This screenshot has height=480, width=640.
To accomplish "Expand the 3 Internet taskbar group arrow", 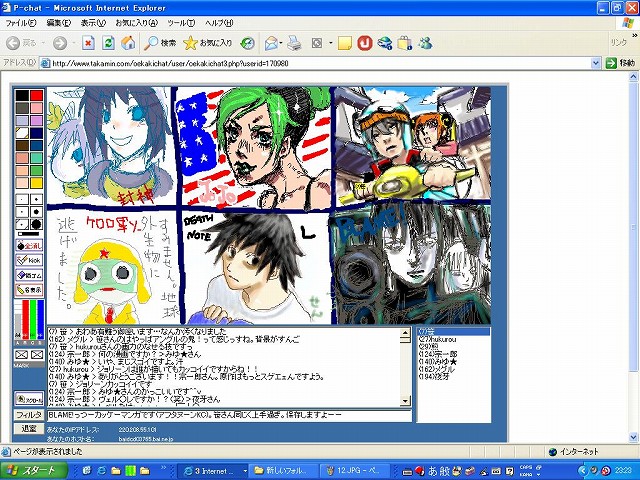I will (245, 471).
